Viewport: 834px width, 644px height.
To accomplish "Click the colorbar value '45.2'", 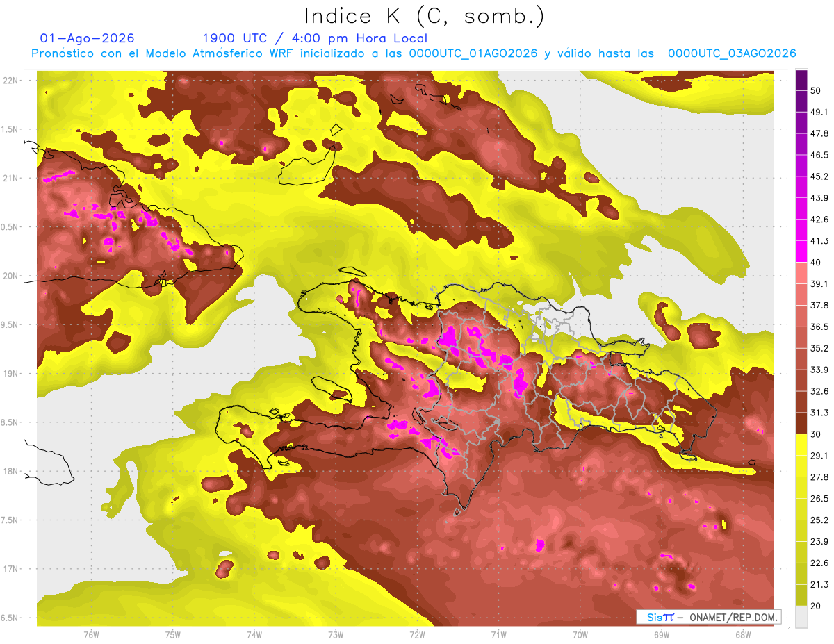I will pos(819,176).
